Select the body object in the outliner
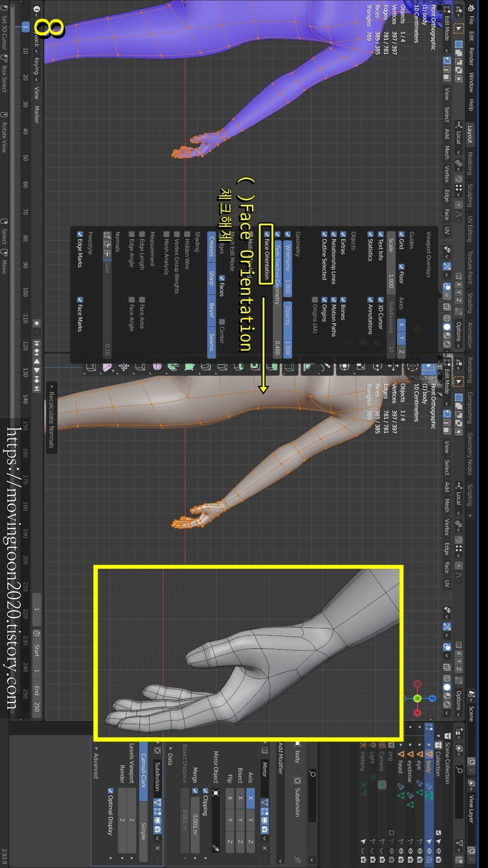The height and width of the screenshot is (868, 488). click(x=429, y=767)
